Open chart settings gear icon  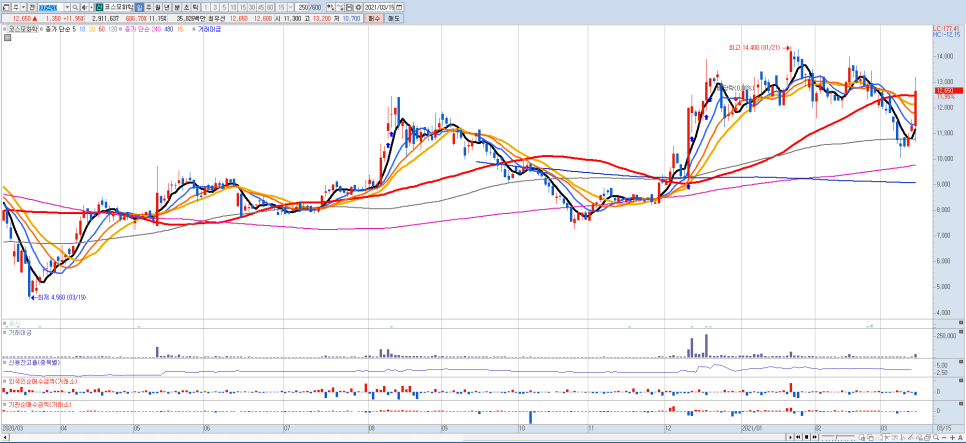[x=358, y=7]
